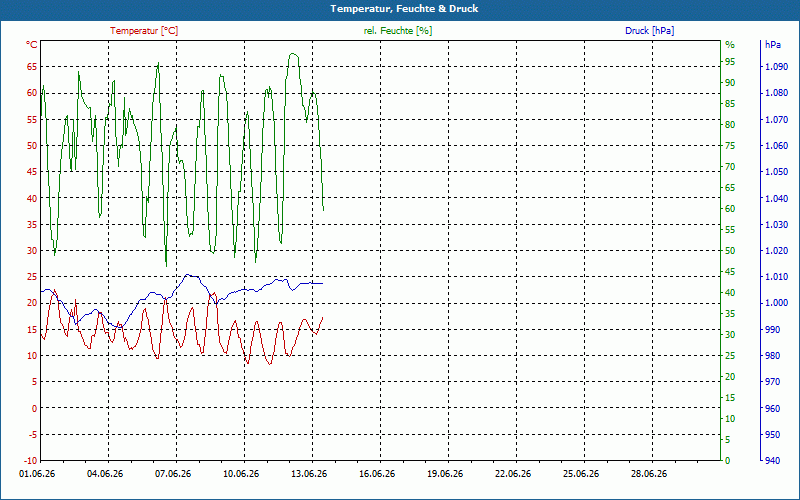Screen dimensions: 800x500
Task: Select the 01.06.26 date tick label
Action: 37,474
